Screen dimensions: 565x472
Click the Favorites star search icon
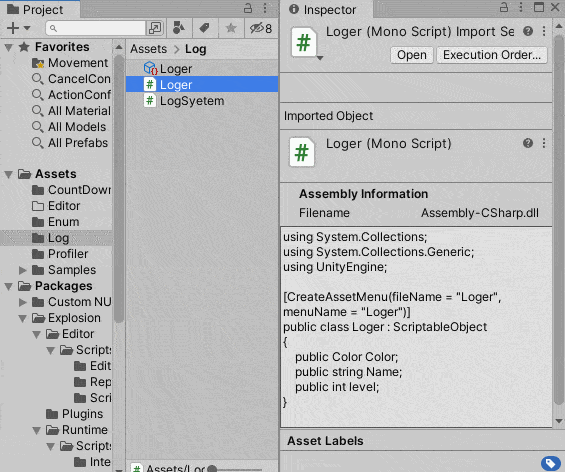pyautogui.click(x=231, y=28)
